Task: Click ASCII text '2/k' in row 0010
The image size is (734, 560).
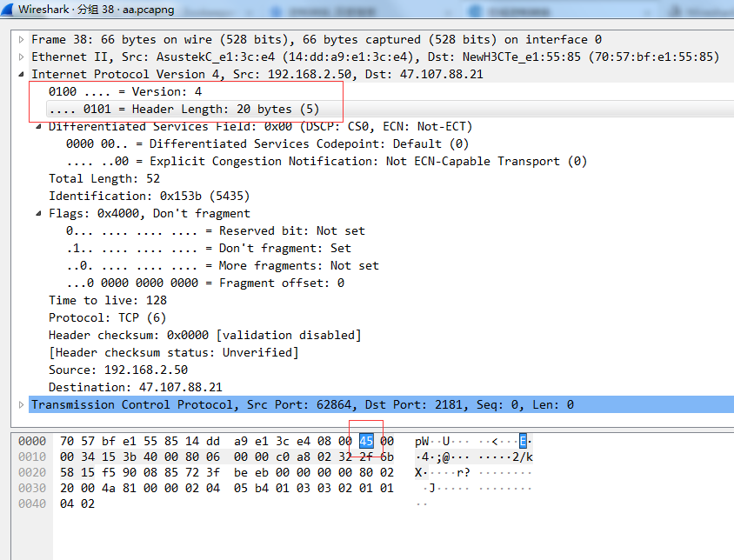Action: pyautogui.click(x=523, y=457)
